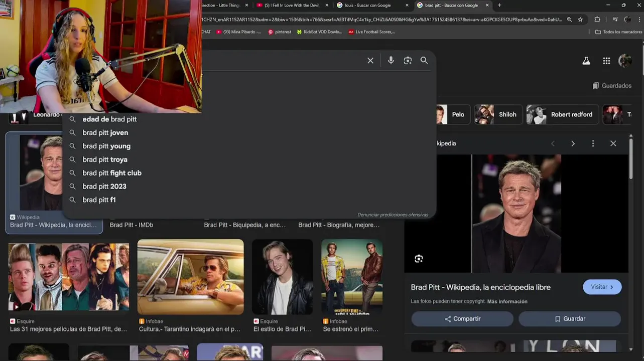Open 'Brad Pitt - Biquipedia' result caption
The width and height of the screenshot is (644, 361).
[x=245, y=225]
